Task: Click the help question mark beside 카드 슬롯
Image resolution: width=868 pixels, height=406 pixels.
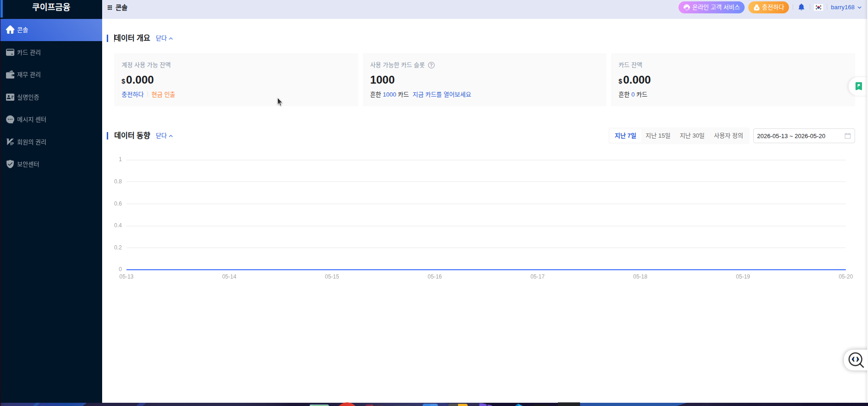Action: pyautogui.click(x=431, y=65)
